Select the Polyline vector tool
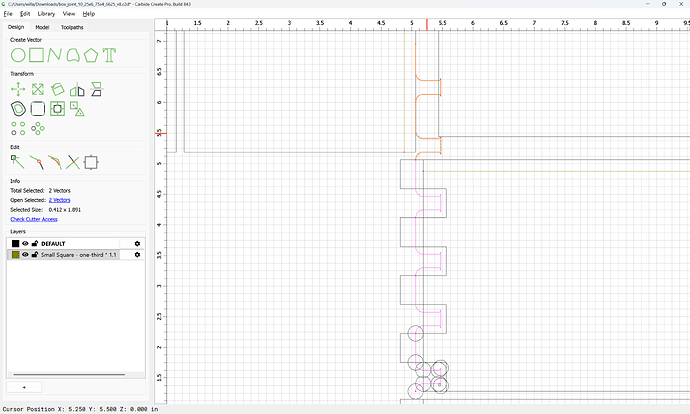 pyautogui.click(x=55, y=55)
